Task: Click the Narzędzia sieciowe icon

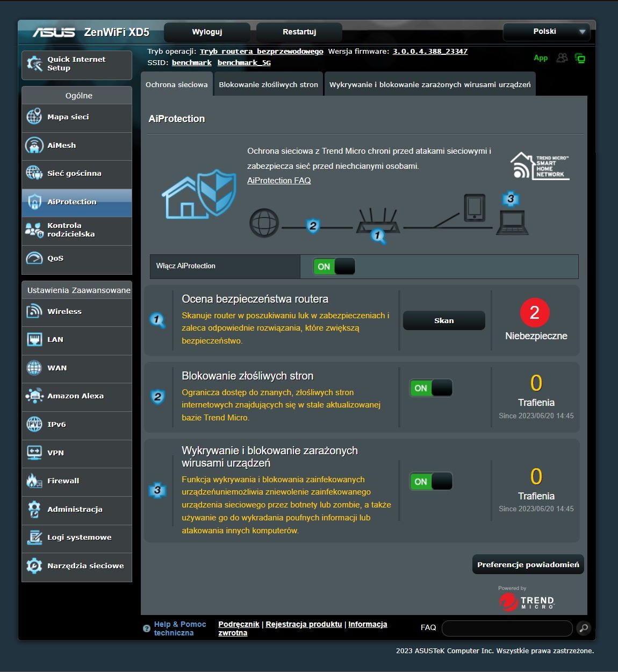Action: (x=34, y=566)
